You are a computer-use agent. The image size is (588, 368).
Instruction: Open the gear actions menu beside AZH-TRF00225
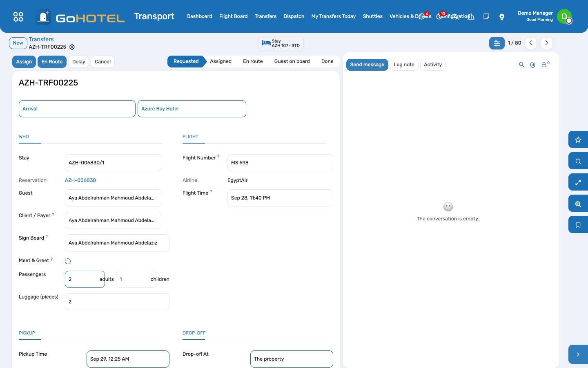click(x=72, y=47)
